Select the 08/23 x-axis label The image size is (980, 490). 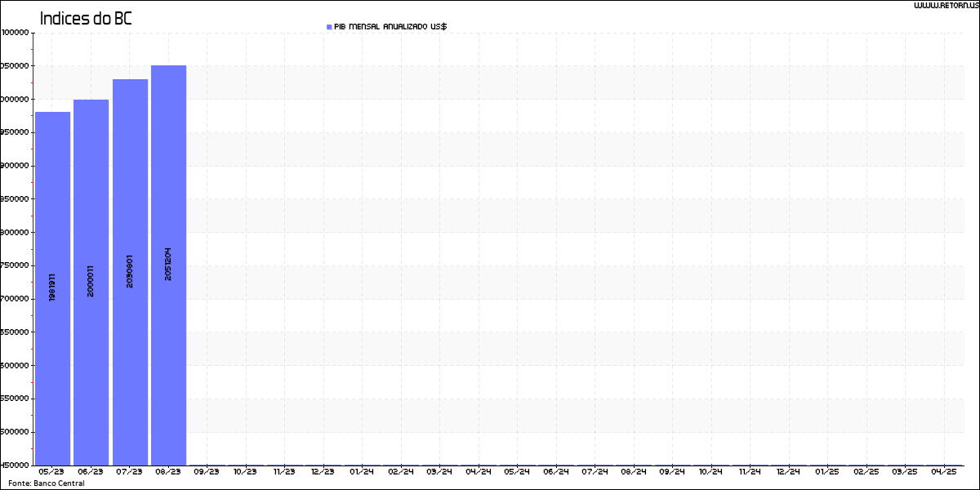[168, 471]
